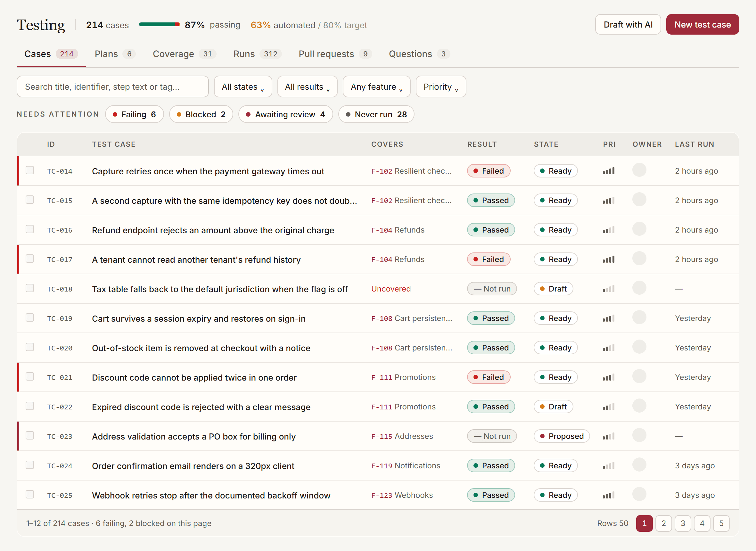This screenshot has width=756, height=551.
Task: Open owner avatar for TC-018
Action: click(x=639, y=288)
